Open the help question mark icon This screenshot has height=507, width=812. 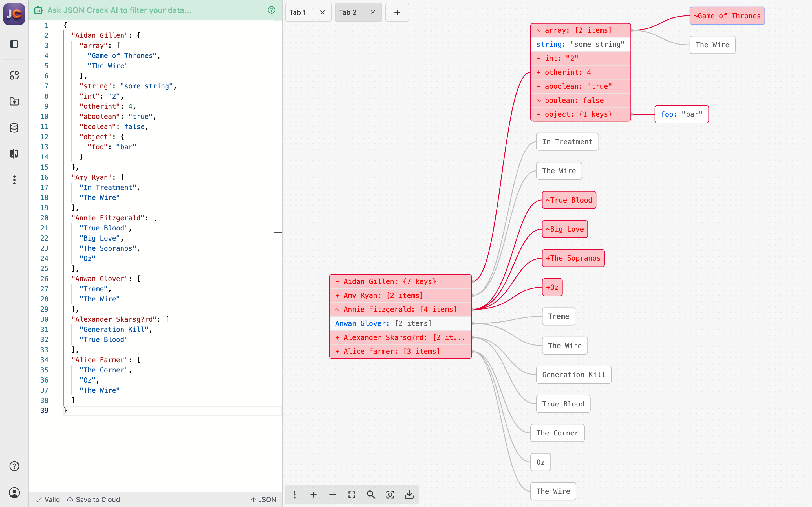click(x=14, y=466)
